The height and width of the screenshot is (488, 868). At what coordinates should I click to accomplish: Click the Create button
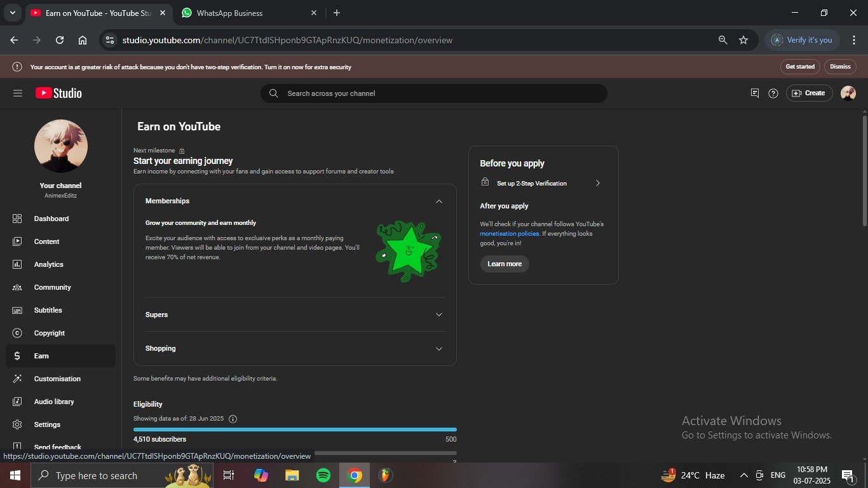(x=808, y=93)
